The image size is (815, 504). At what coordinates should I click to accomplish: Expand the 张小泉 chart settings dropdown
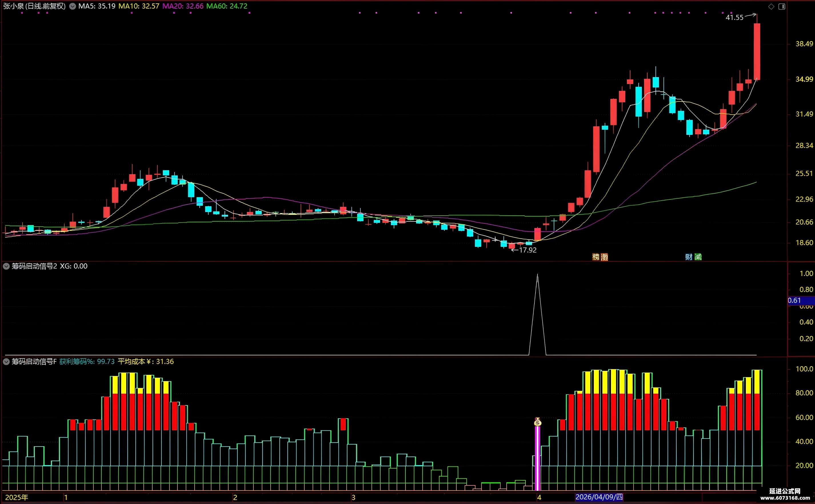[x=72, y=6]
